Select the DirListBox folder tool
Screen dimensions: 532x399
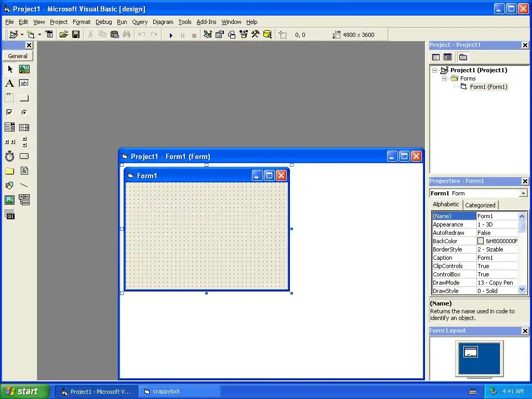pos(10,170)
